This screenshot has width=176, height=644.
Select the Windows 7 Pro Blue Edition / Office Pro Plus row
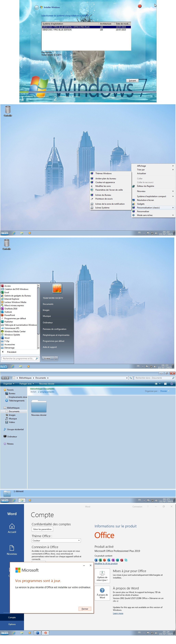(x=86, y=27)
